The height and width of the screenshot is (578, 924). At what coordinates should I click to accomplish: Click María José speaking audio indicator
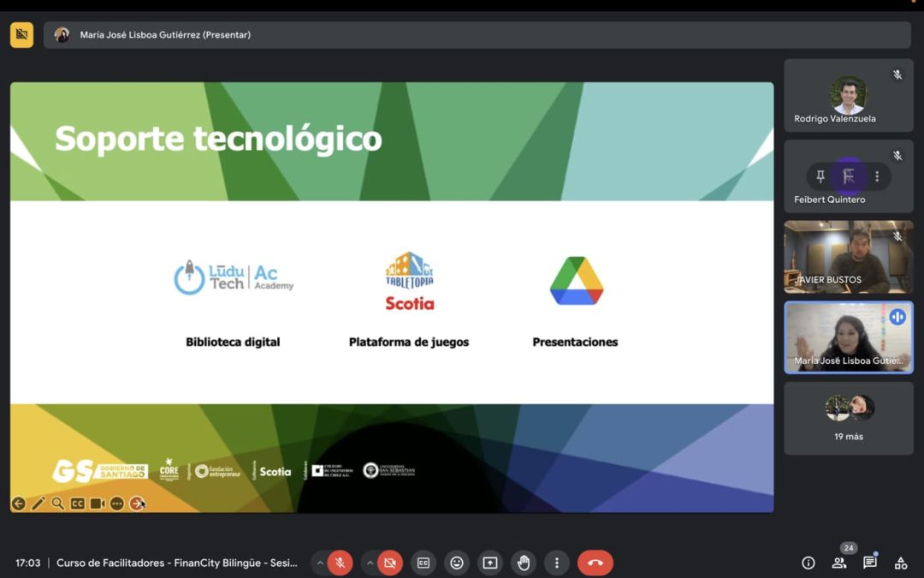click(x=897, y=318)
